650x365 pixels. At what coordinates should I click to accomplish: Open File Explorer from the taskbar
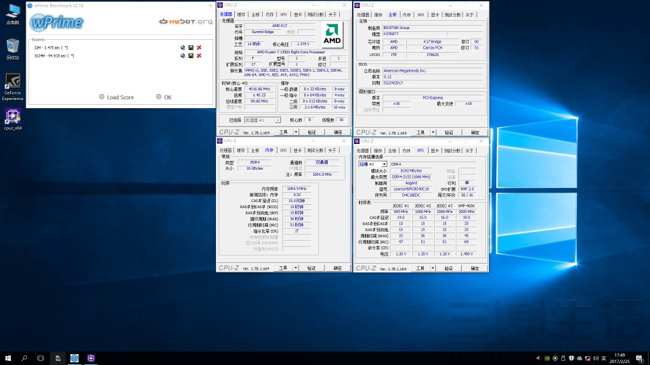click(x=58, y=358)
